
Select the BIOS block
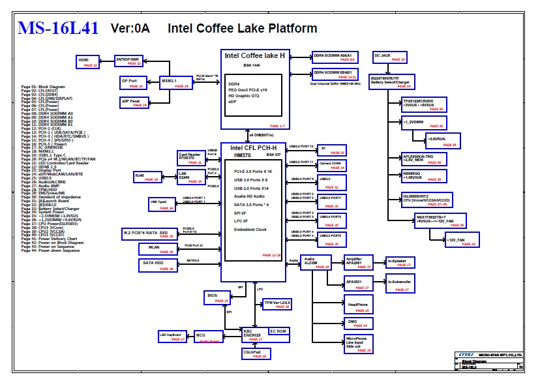pos(217,298)
